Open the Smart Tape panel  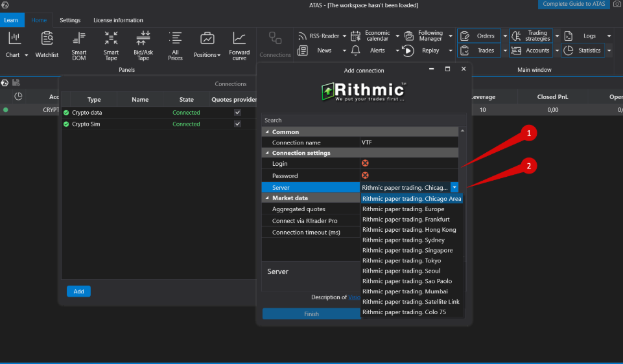112,45
